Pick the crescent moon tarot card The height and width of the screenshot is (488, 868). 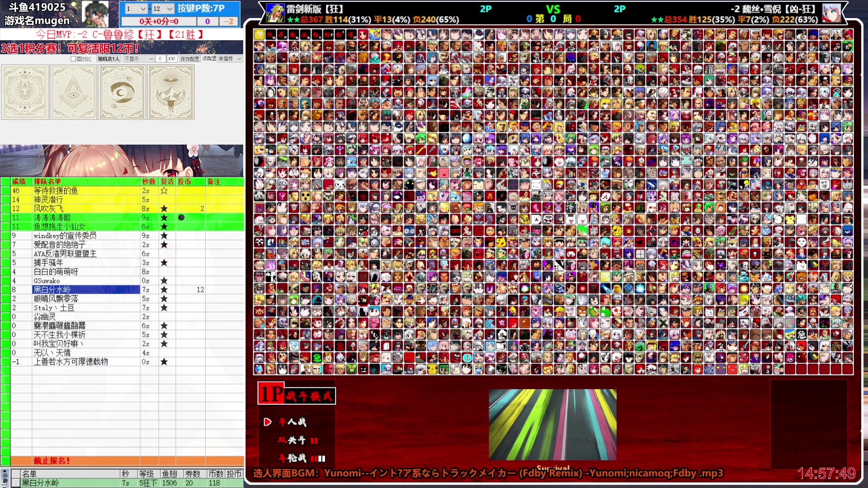coord(122,92)
